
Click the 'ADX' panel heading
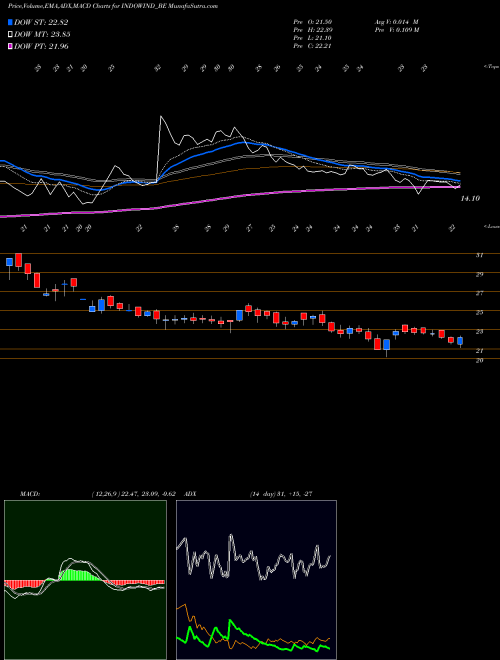click(x=190, y=494)
